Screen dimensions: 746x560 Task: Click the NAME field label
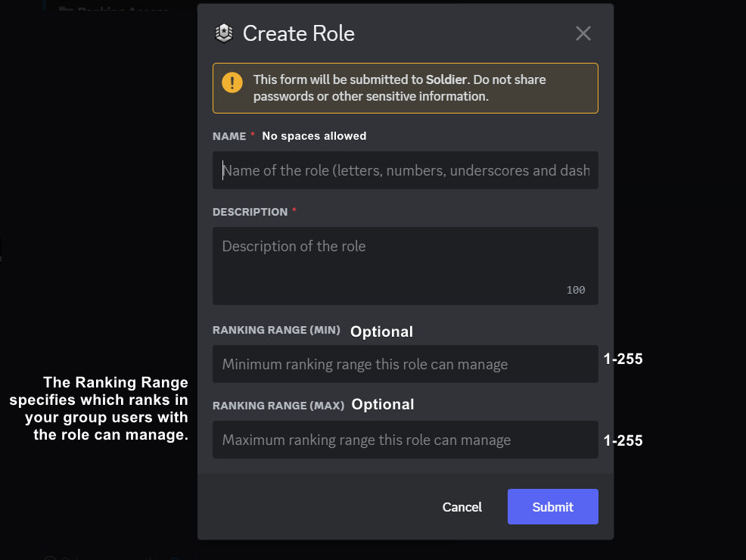(229, 136)
